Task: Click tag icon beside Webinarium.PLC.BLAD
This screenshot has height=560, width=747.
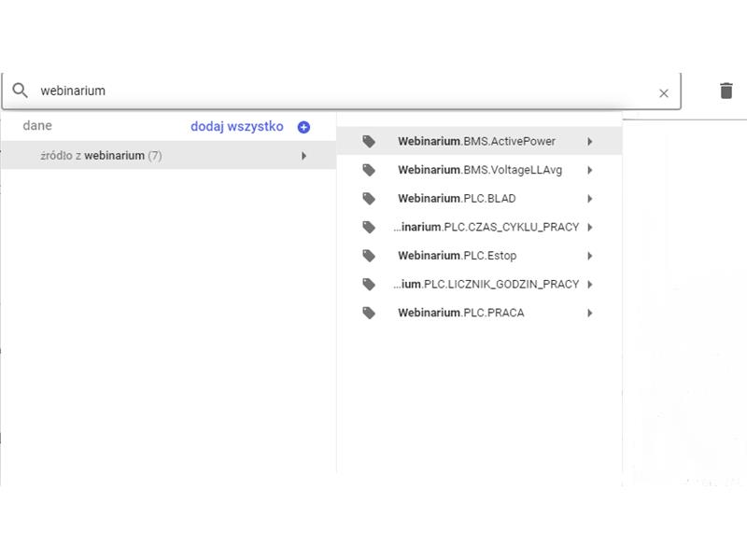Action: (x=369, y=199)
